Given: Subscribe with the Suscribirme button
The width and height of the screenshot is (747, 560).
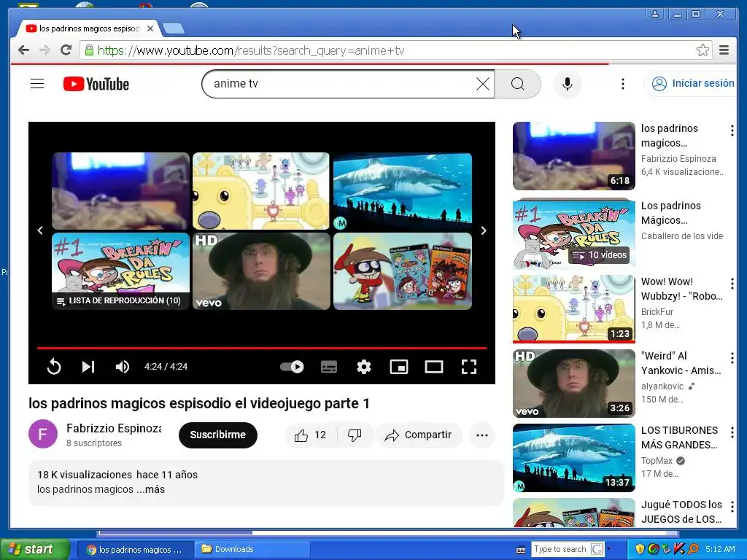Looking at the screenshot, I should coord(217,435).
